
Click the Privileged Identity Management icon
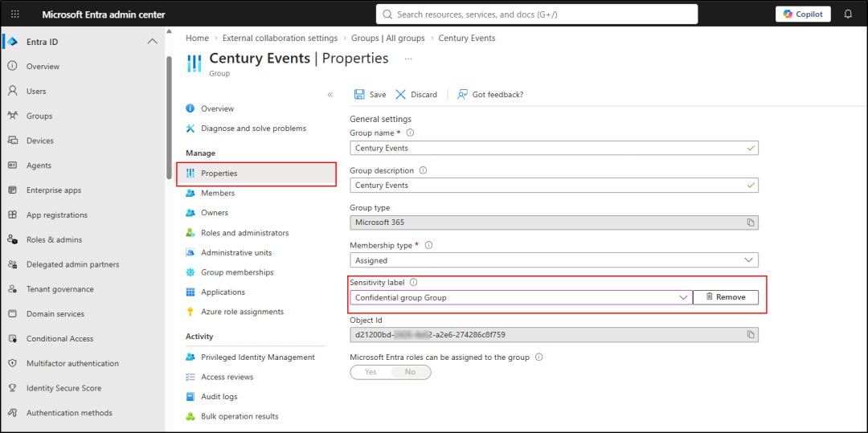(x=190, y=357)
